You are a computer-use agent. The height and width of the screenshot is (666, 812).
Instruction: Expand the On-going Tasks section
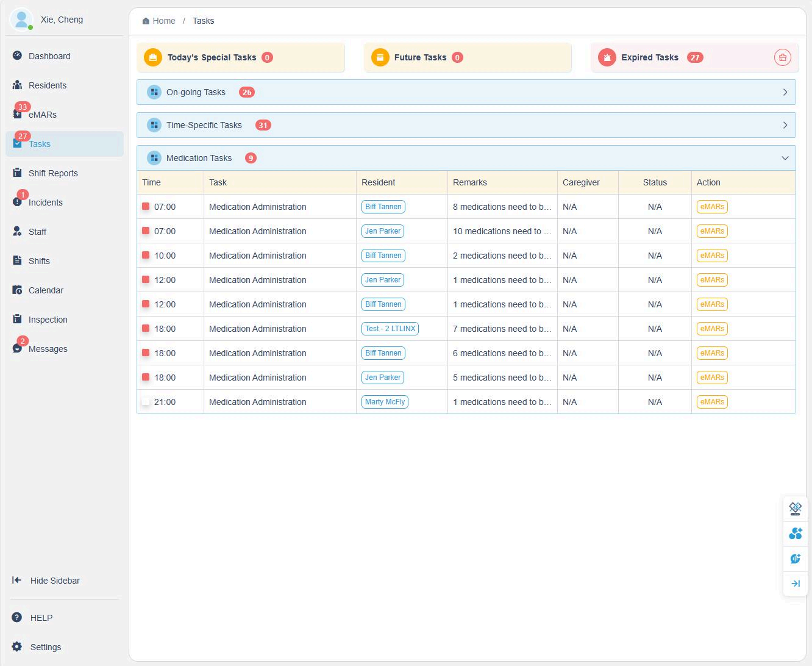pyautogui.click(x=785, y=92)
